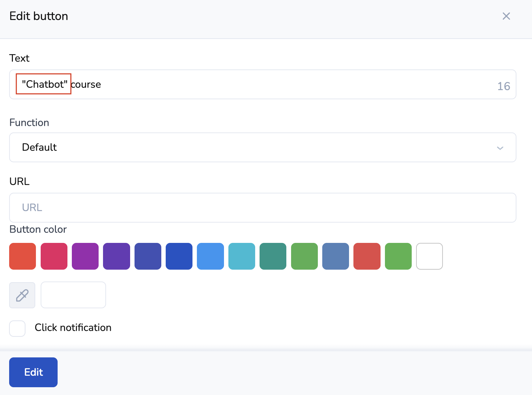Open the Function dropdown set to Default
The image size is (532, 395).
tap(263, 147)
